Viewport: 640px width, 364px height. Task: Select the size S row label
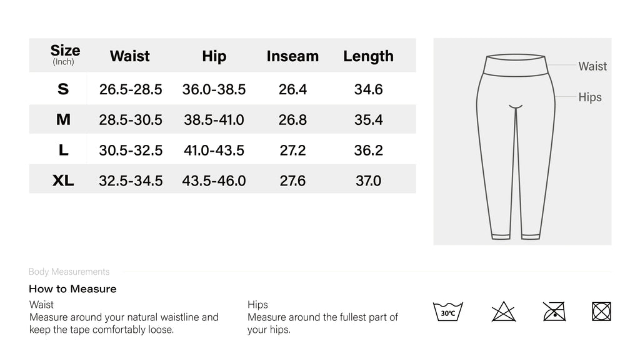point(63,89)
